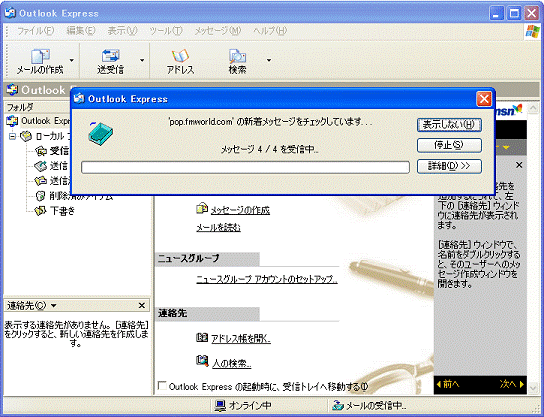Click the ニュースグループ section header
The width and height of the screenshot is (544, 417).
pyautogui.click(x=207, y=259)
